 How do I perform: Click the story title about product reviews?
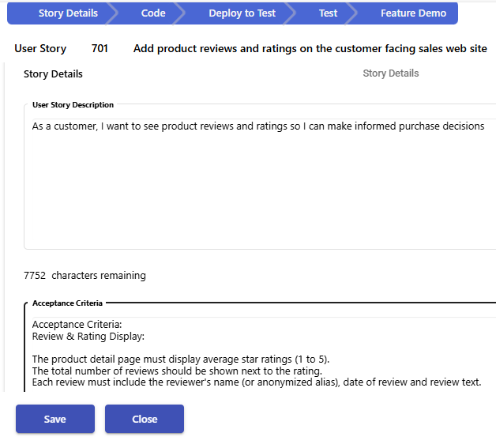(310, 48)
